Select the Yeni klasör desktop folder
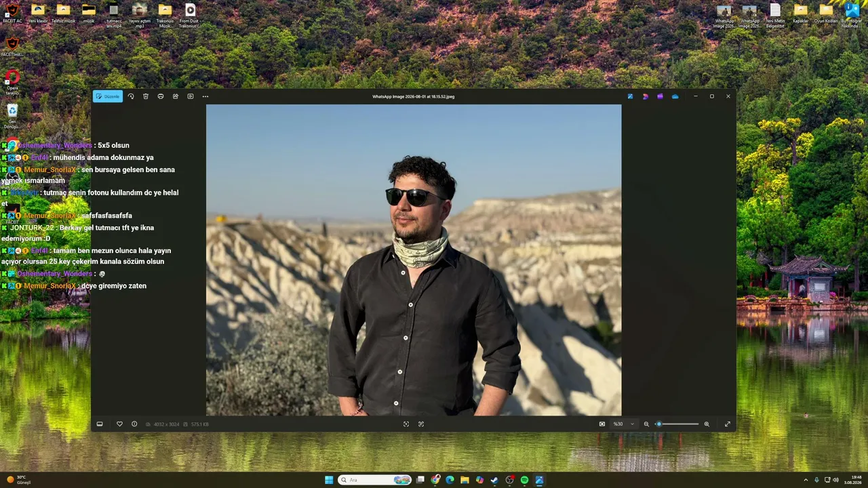This screenshot has width=868, height=488. click(38, 13)
